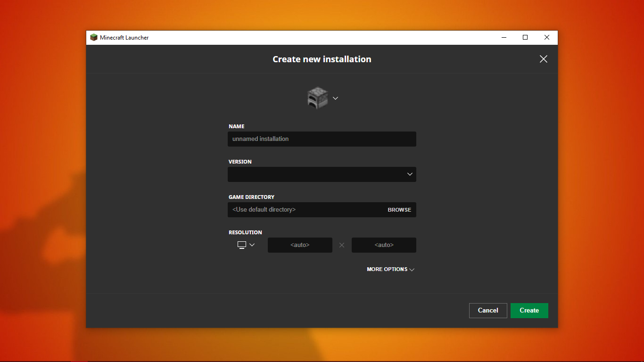Click the Name field showing unnamed installation
Viewport: 644px width, 362px height.
click(x=322, y=139)
